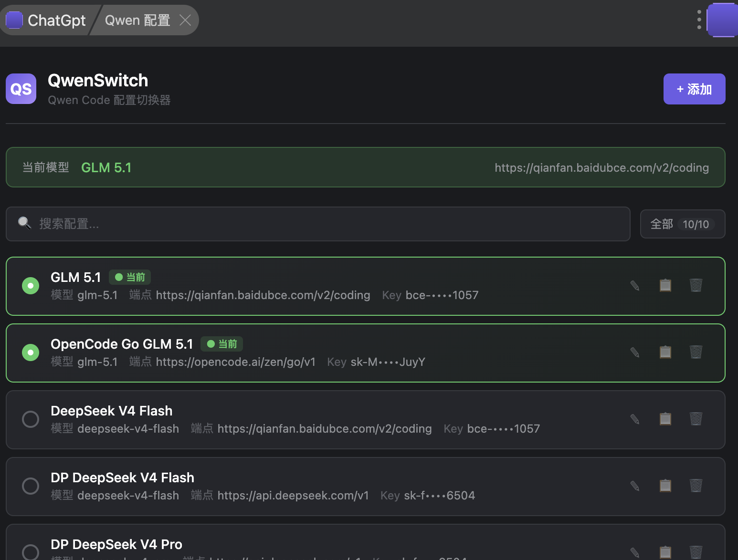Click the 'DP DeepSeek V4 Flash' config name
This screenshot has height=560, width=738.
tap(123, 477)
